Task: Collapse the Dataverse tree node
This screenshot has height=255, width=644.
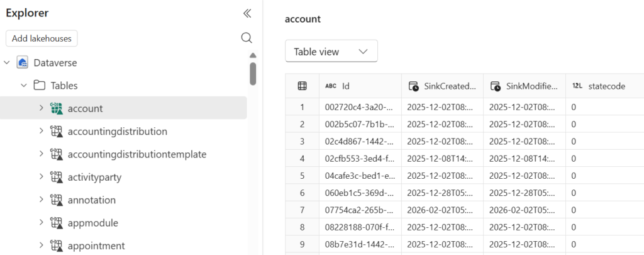Action: click(x=7, y=62)
